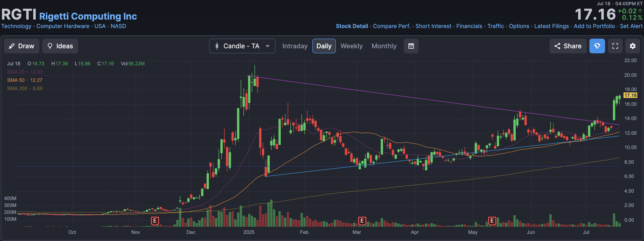Click the 400M volume axis label
This screenshot has height=241, width=644.
(x=10, y=198)
